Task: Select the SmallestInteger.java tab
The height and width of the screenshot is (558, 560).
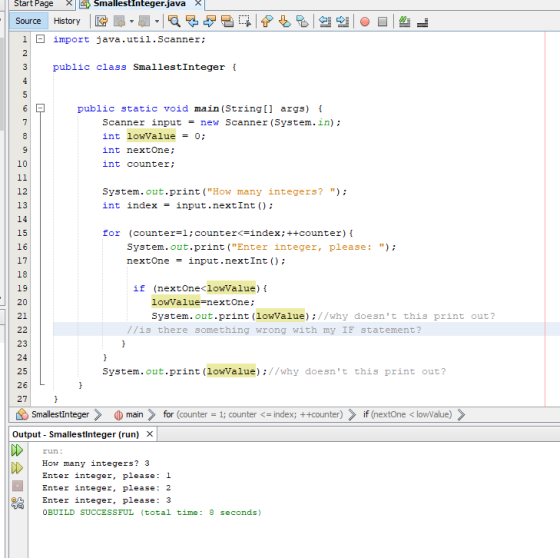Action: click(x=139, y=4)
